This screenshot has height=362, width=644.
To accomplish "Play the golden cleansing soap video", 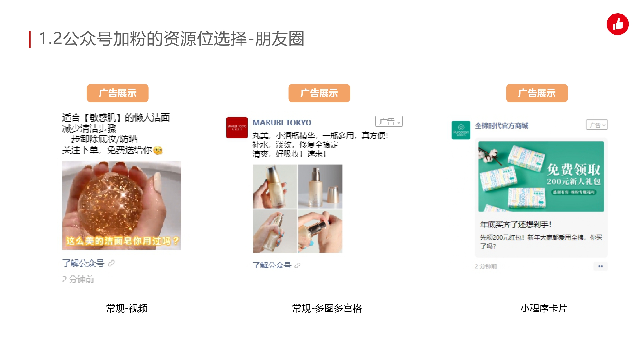I will [122, 205].
